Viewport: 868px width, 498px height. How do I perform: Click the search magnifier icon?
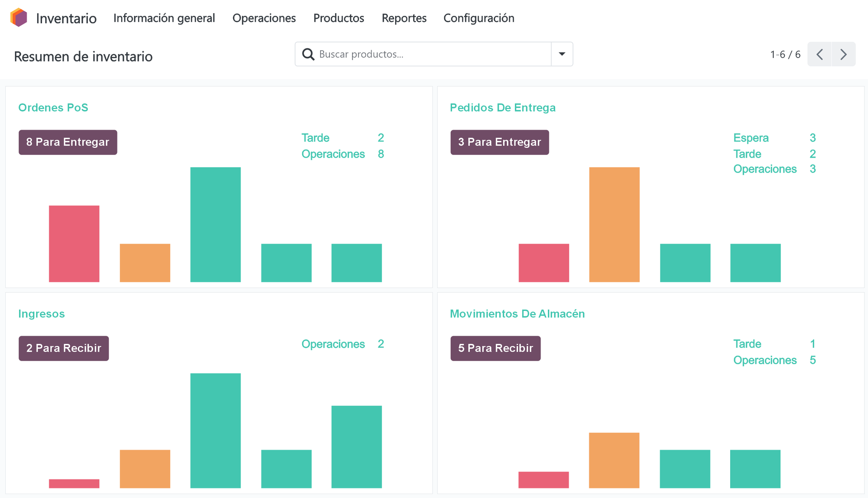coord(308,54)
